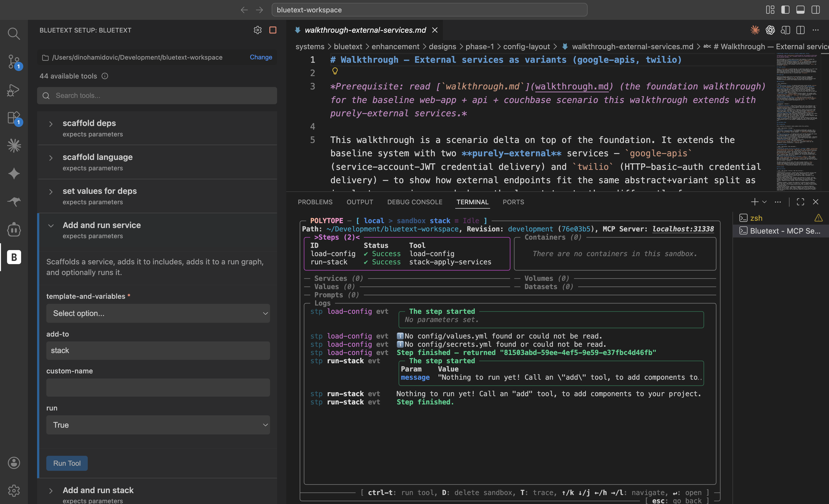The height and width of the screenshot is (504, 829).
Task: Go back with navigation arrow
Action: [244, 10]
